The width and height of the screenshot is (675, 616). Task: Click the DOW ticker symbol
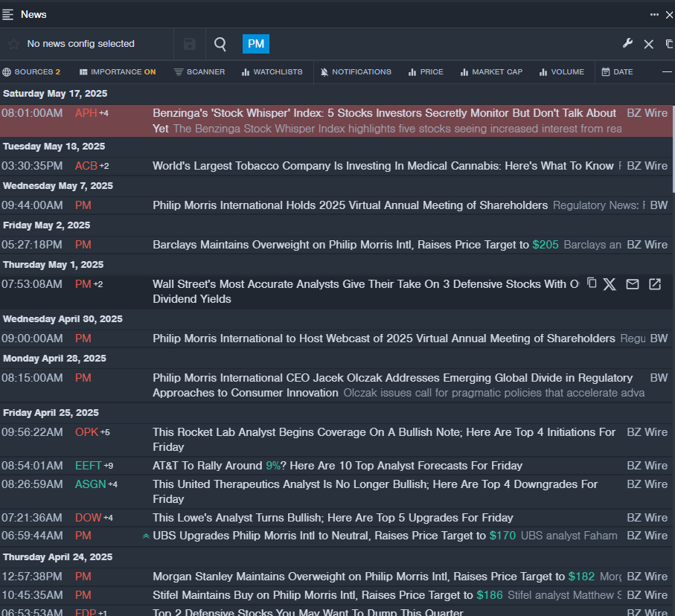pos(89,518)
